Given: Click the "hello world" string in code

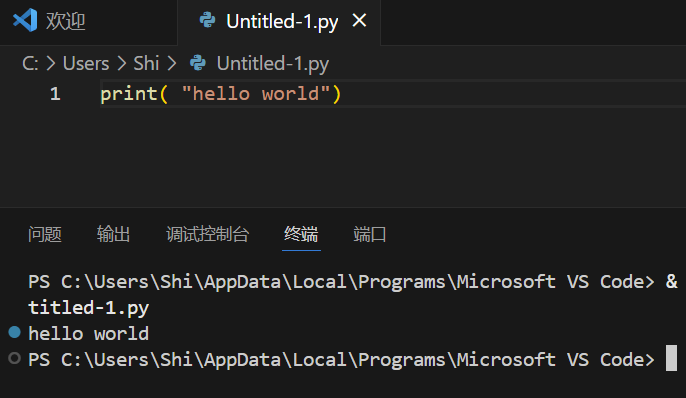Looking at the screenshot, I should point(256,94).
